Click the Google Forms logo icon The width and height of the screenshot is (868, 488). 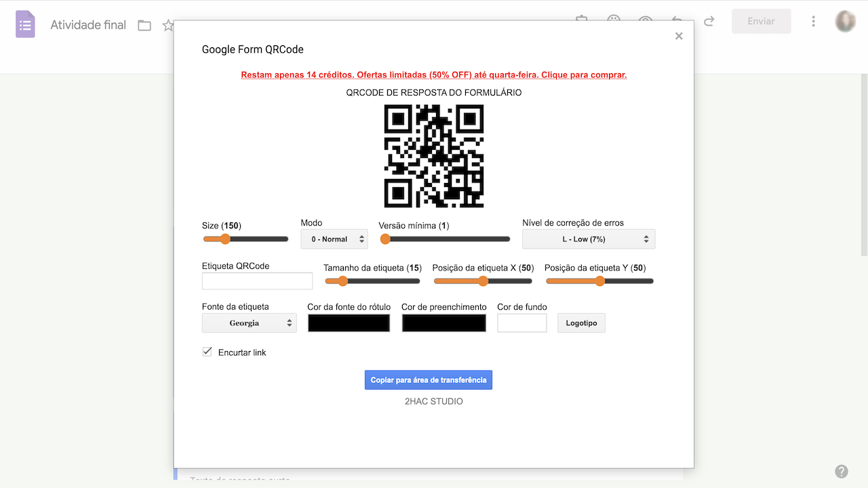click(25, 25)
